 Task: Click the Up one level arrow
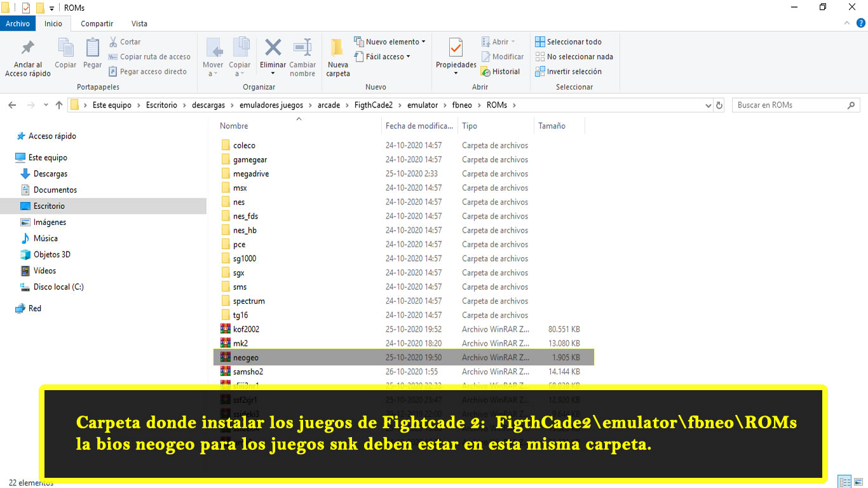(59, 105)
